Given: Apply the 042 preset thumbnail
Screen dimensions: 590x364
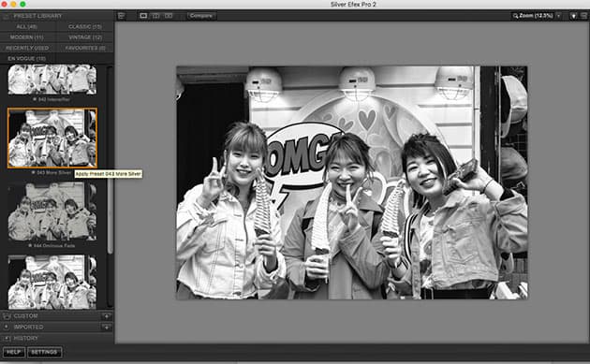Looking at the screenshot, I should (52, 80).
